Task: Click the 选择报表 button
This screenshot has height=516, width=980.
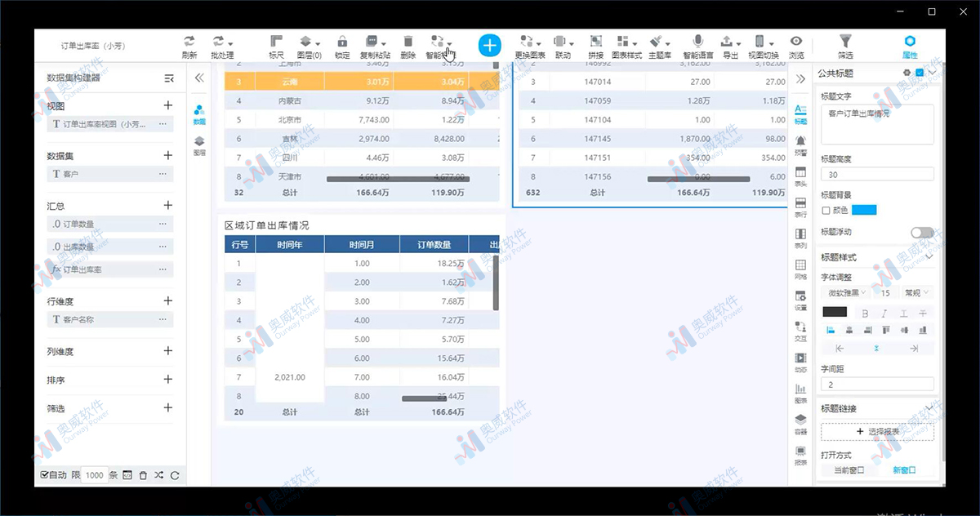Action: click(x=878, y=431)
